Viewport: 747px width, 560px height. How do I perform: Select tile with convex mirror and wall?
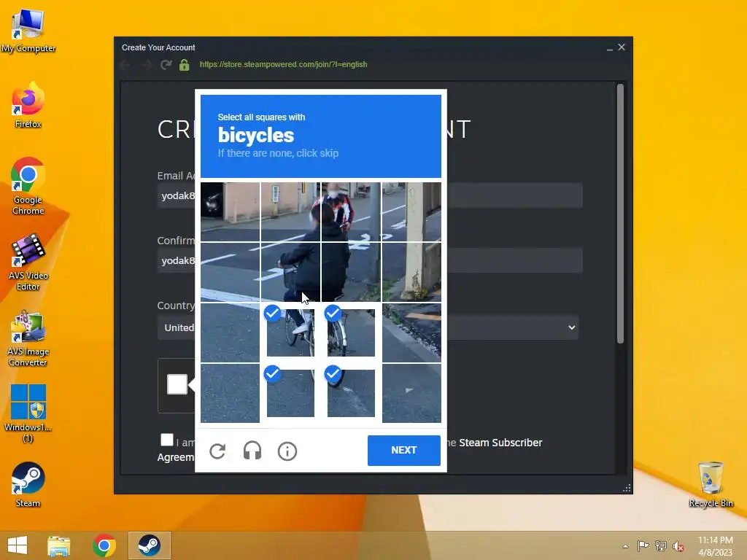(230, 211)
